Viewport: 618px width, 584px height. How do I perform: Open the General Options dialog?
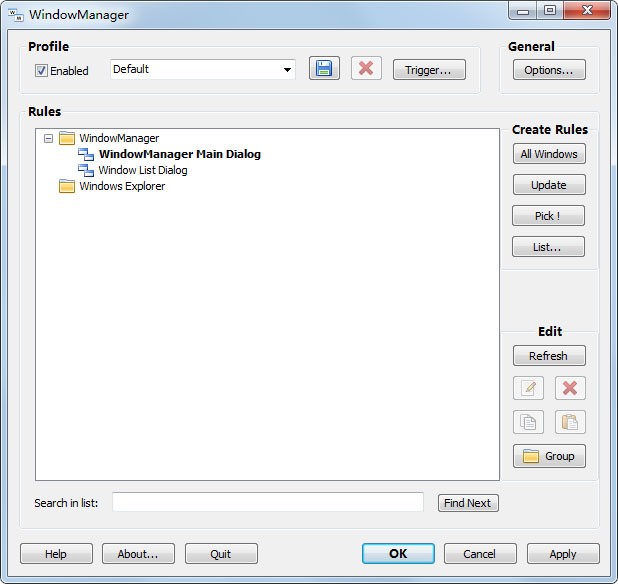549,70
